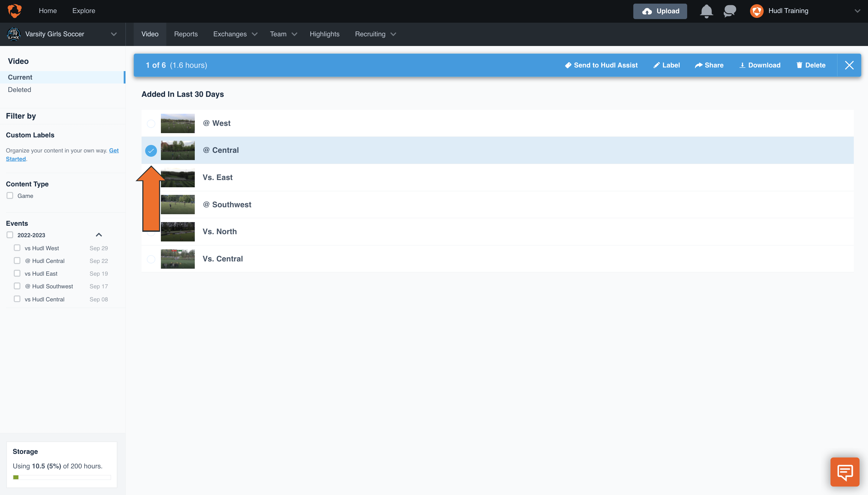Click the Get Started link

(113, 150)
